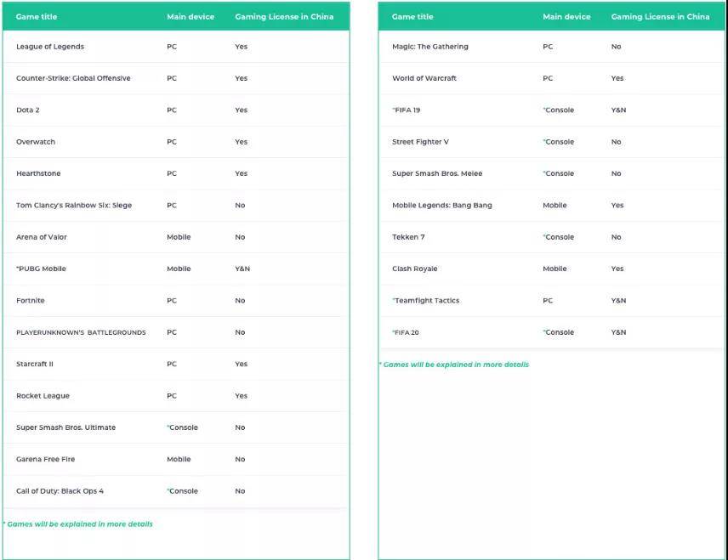Click the Yes license value for Dota 2
This screenshot has width=728, height=560.
[241, 110]
